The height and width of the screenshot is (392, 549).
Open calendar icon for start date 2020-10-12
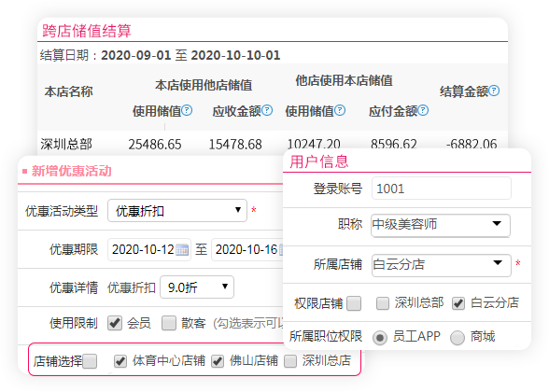[x=182, y=250]
